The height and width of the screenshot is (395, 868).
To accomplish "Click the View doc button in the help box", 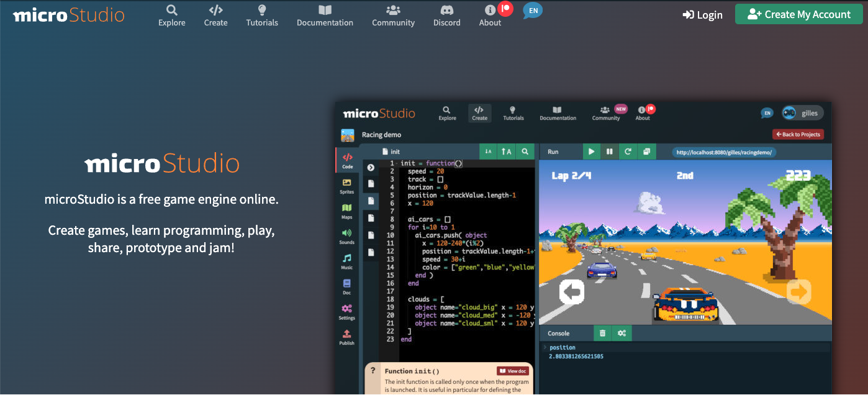I will tap(512, 371).
